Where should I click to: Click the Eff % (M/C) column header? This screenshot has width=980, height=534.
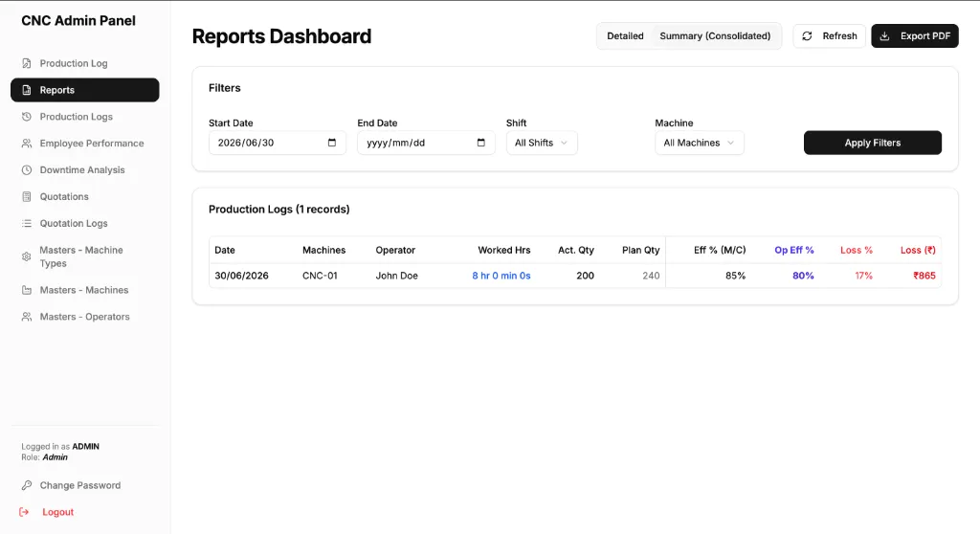point(720,250)
